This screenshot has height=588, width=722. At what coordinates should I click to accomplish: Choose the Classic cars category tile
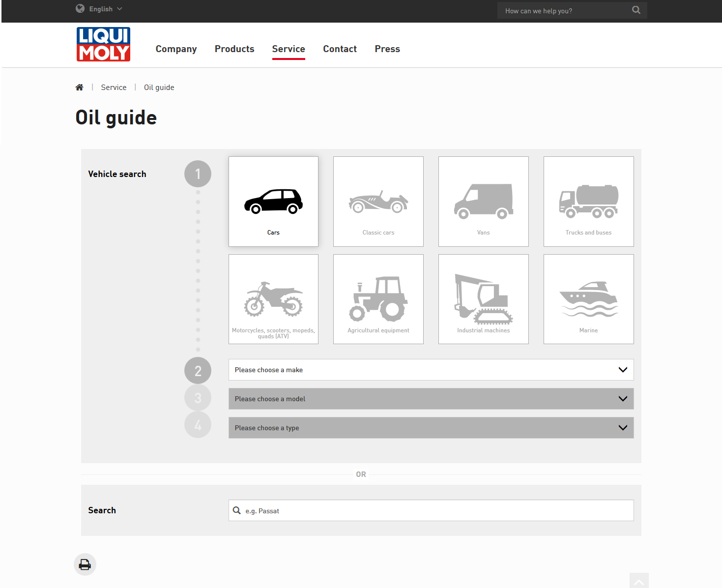(378, 202)
